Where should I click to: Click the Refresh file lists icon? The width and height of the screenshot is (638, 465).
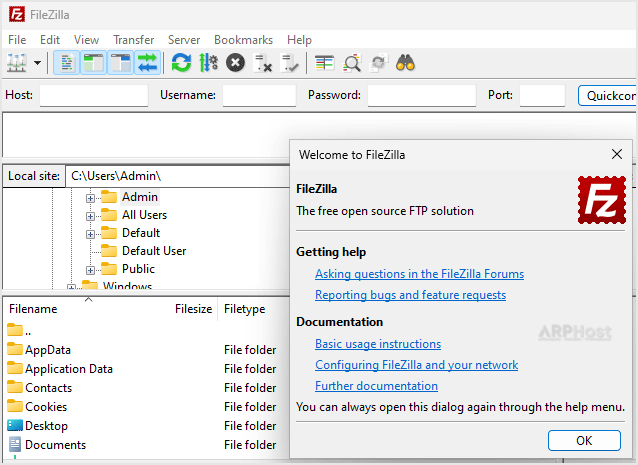pos(181,63)
